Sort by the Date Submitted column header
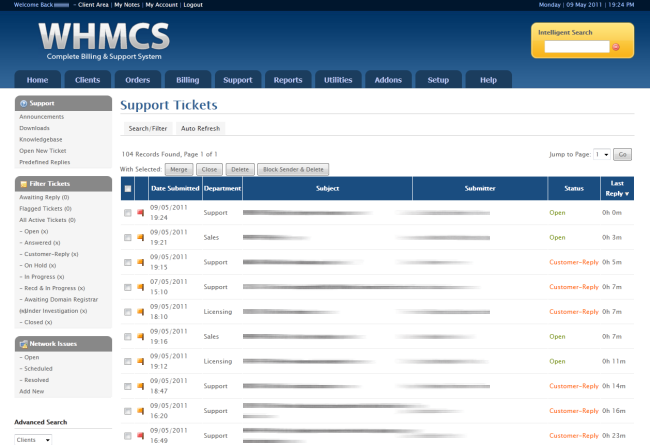Viewport: 650px width, 445px height. pyautogui.click(x=175, y=188)
